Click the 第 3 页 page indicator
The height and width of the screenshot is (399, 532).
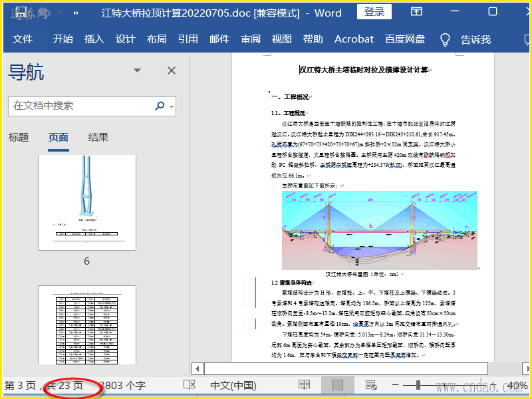pos(20,386)
